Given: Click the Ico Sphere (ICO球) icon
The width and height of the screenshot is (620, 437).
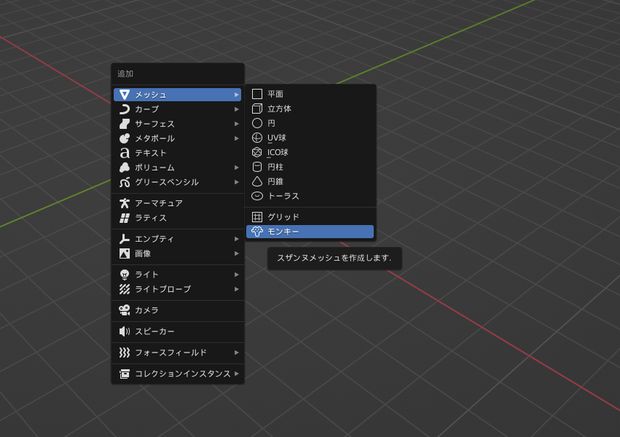Looking at the screenshot, I should 257,152.
